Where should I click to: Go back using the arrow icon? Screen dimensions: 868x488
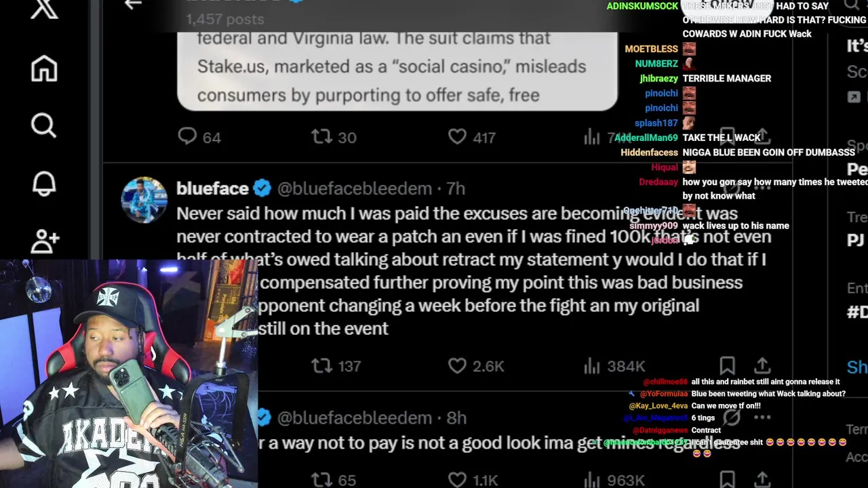[133, 5]
